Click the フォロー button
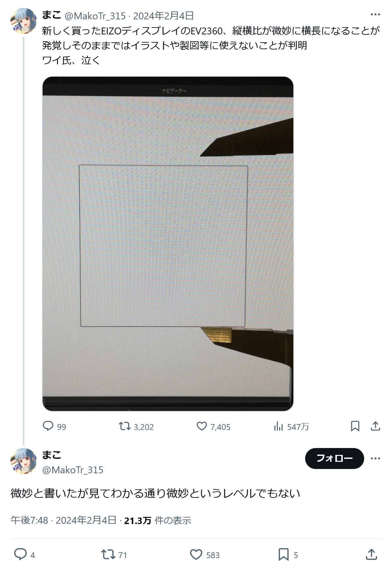The image size is (392, 567). click(334, 458)
